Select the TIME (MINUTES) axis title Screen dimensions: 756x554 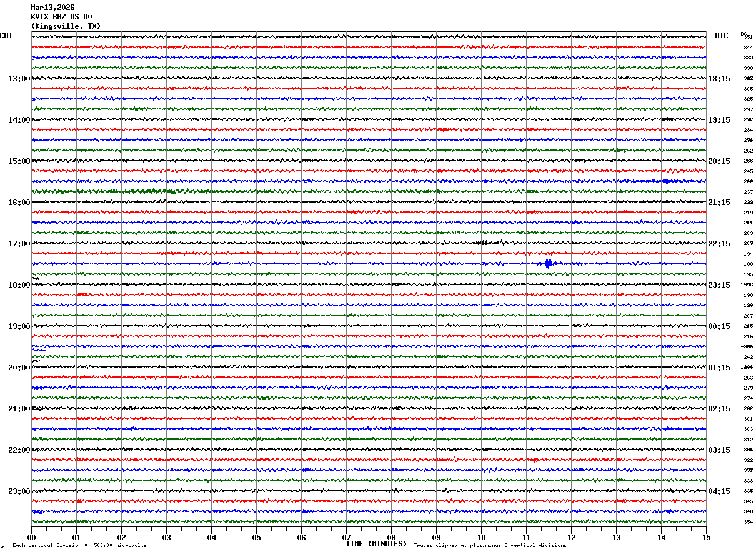point(376,544)
